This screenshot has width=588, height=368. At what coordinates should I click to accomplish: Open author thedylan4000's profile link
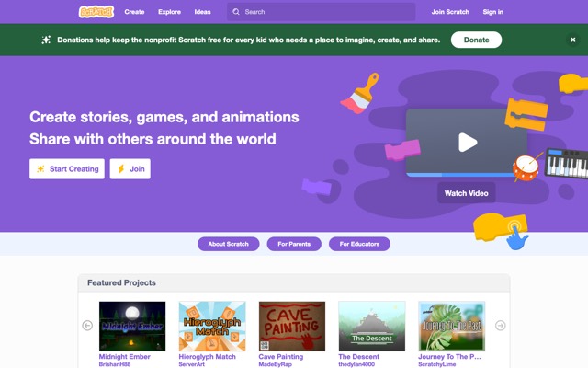(356, 364)
